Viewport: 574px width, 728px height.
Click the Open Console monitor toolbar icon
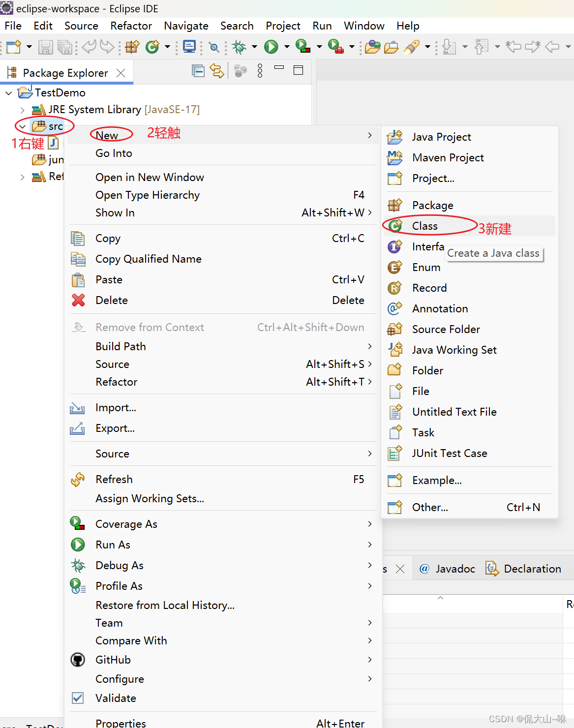pos(189,47)
